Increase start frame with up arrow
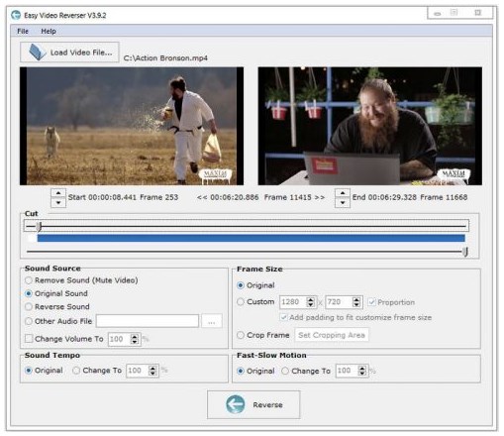504x436 pixels. (x=58, y=193)
